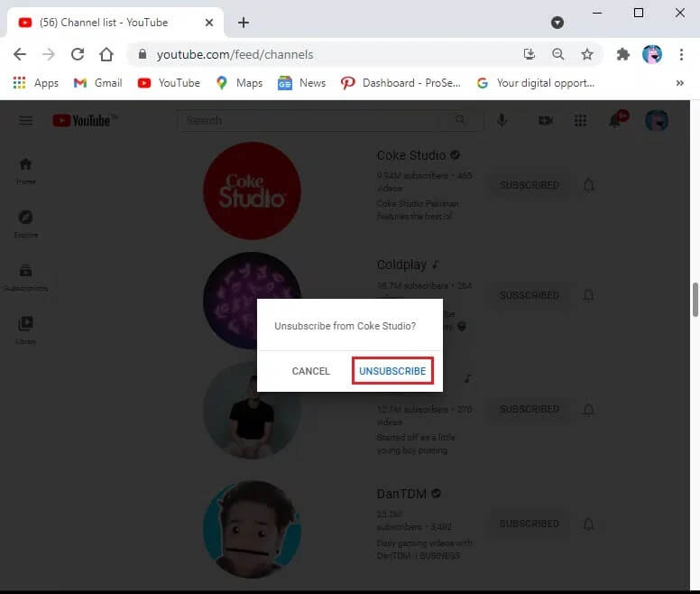Click the install app icon in address bar
This screenshot has height=594, width=700.
point(530,54)
